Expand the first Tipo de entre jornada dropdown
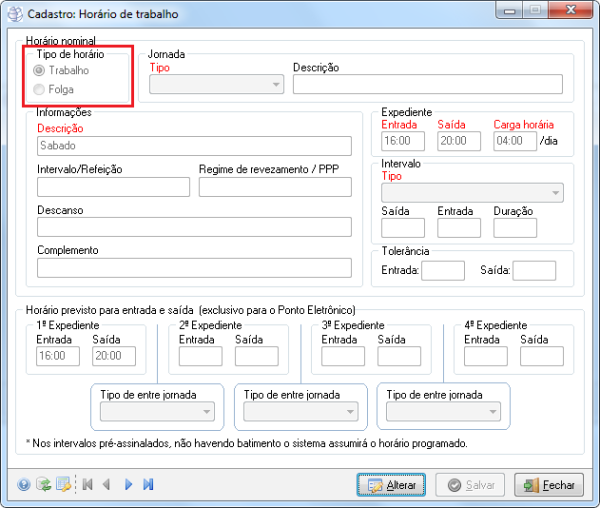 pyautogui.click(x=157, y=412)
